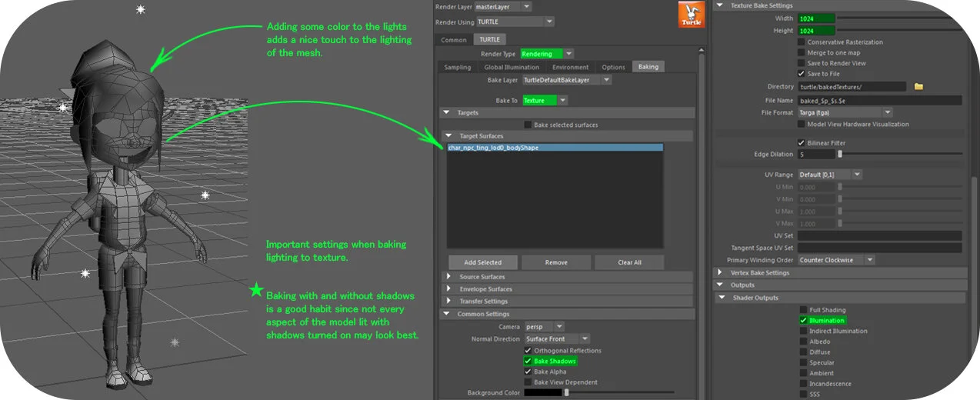Click the Height value field

tap(816, 31)
